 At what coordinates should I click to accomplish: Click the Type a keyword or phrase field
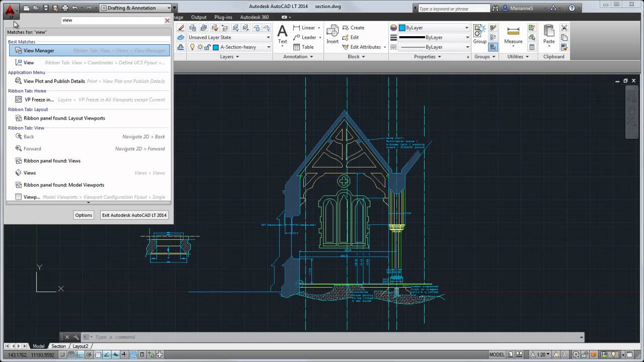point(453,9)
